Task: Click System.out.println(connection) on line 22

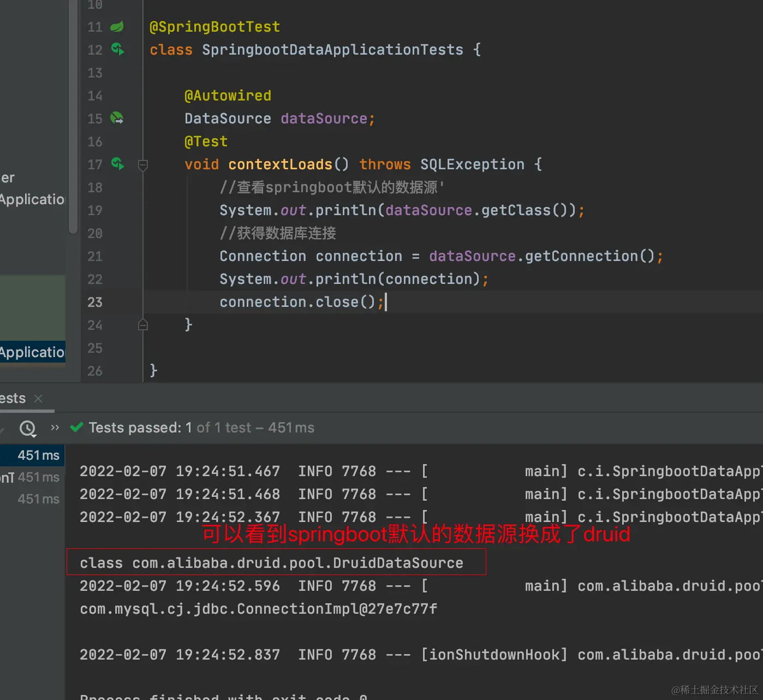Action: pyautogui.click(x=350, y=279)
